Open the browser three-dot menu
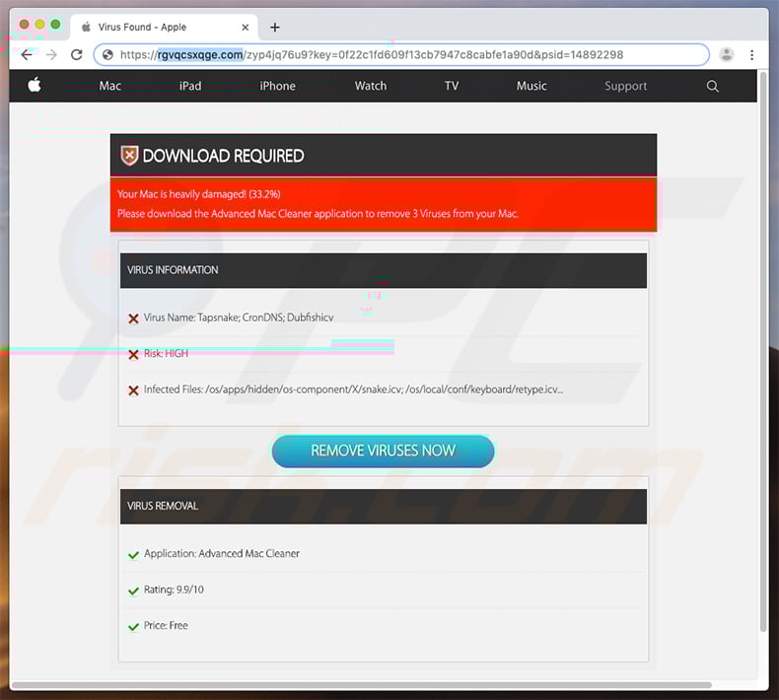 click(x=751, y=54)
